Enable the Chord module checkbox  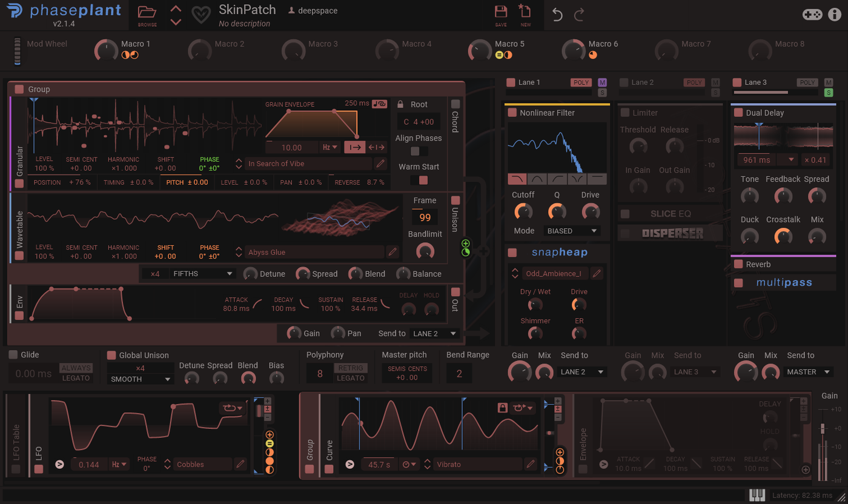(455, 104)
